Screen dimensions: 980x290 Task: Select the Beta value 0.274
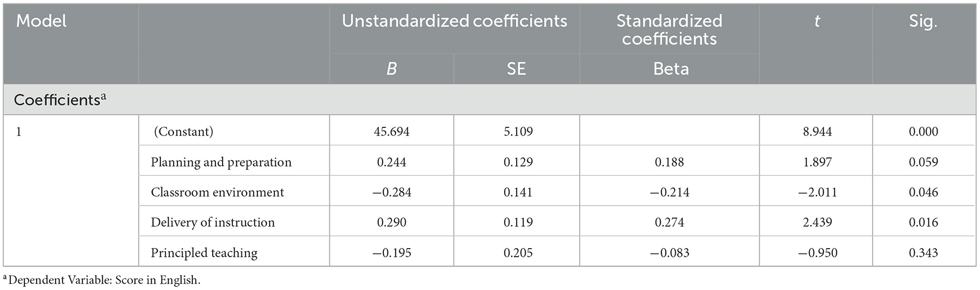pos(669,222)
